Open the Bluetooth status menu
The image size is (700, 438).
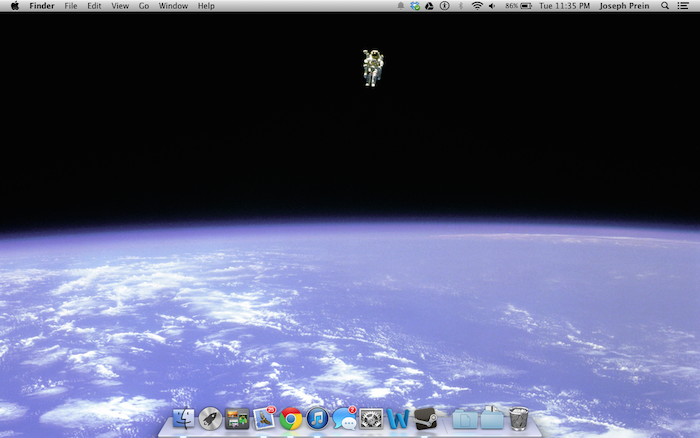[461, 6]
